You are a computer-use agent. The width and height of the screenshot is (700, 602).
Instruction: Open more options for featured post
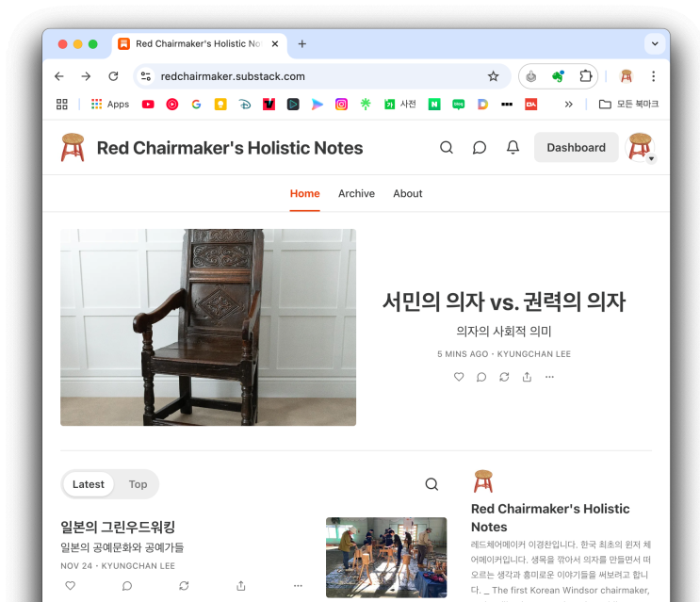click(x=549, y=377)
